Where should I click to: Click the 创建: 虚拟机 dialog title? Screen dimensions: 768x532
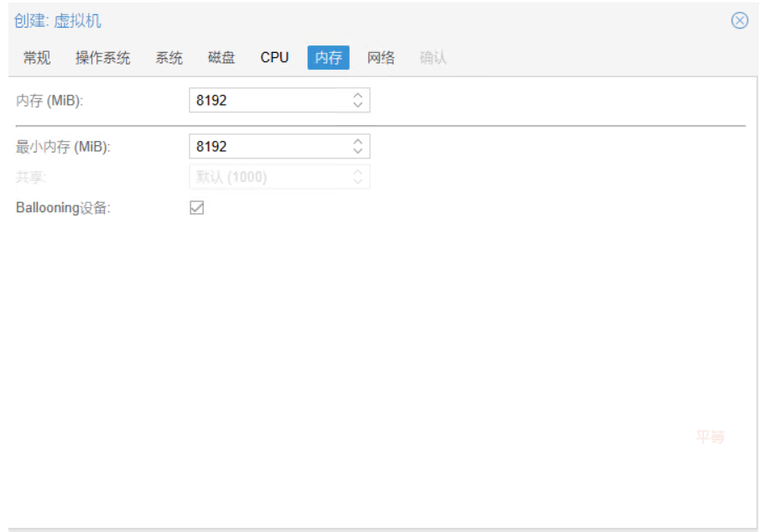tap(57, 21)
